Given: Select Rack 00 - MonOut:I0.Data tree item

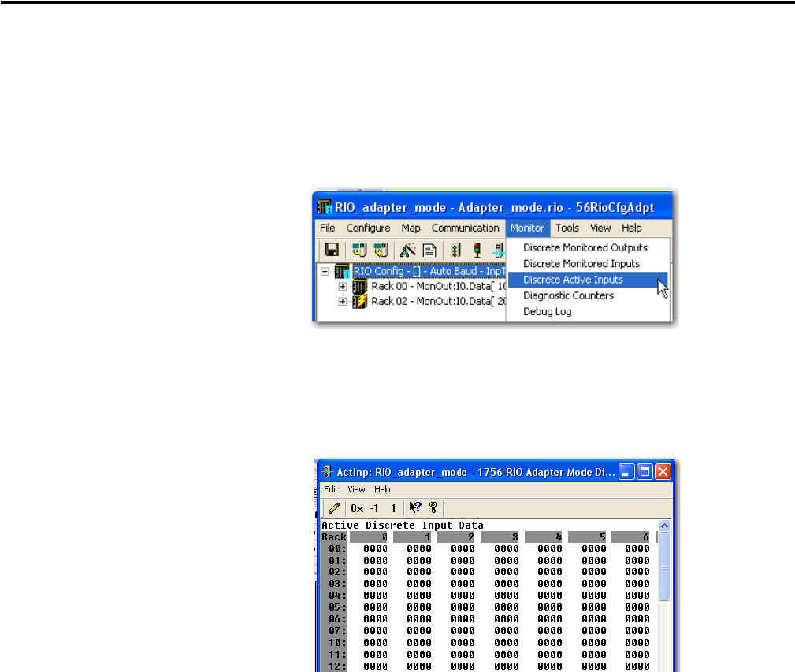Looking at the screenshot, I should point(439,286).
